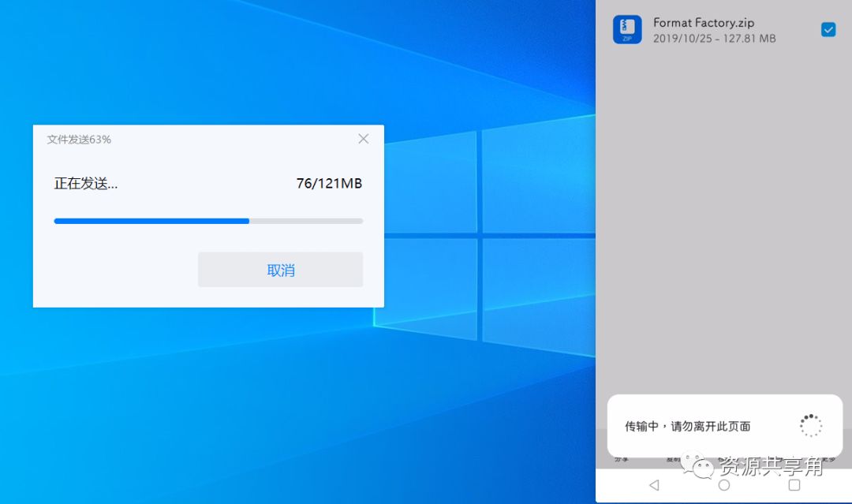Image resolution: width=852 pixels, height=504 pixels.
Task: Select the 2019/10/25 - 127.81 MB file details
Action: coord(714,39)
